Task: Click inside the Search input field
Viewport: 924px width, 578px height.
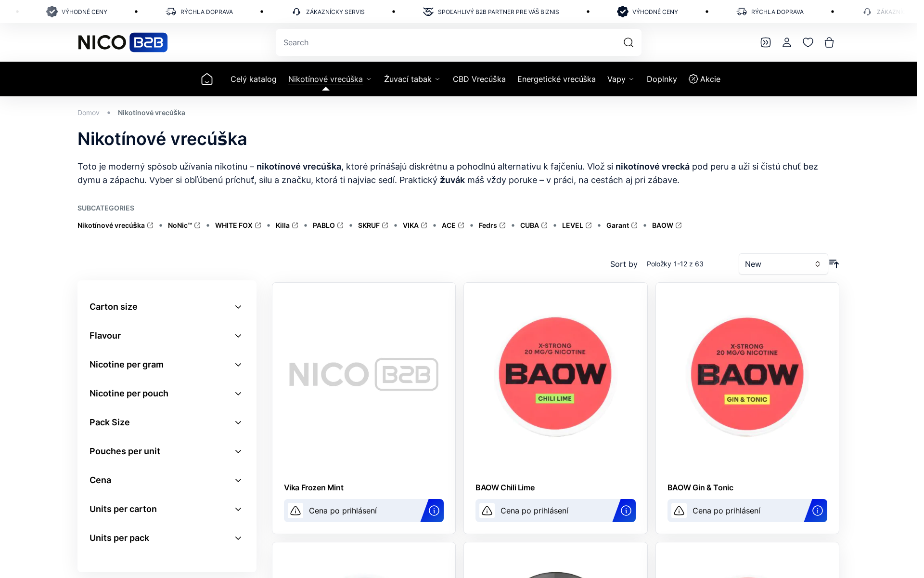Action: coord(433,42)
